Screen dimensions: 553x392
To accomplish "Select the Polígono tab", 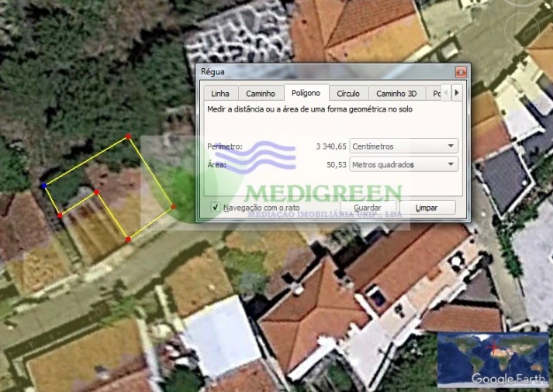I will coord(306,93).
